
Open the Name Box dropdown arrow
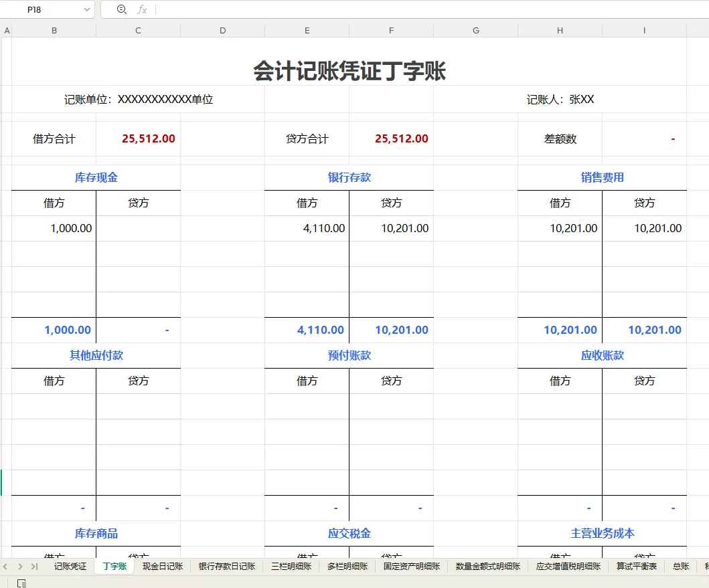(x=87, y=9)
